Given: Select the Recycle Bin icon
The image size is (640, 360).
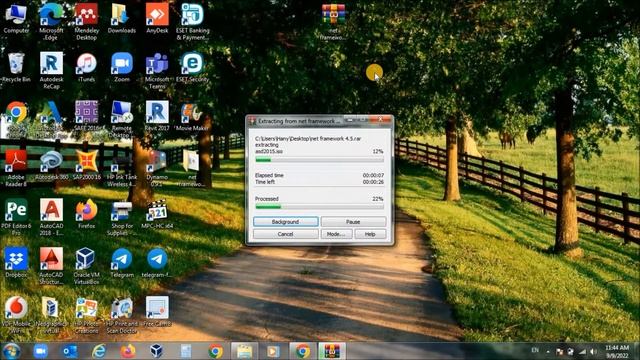Looking at the screenshot, I should coord(16,67).
